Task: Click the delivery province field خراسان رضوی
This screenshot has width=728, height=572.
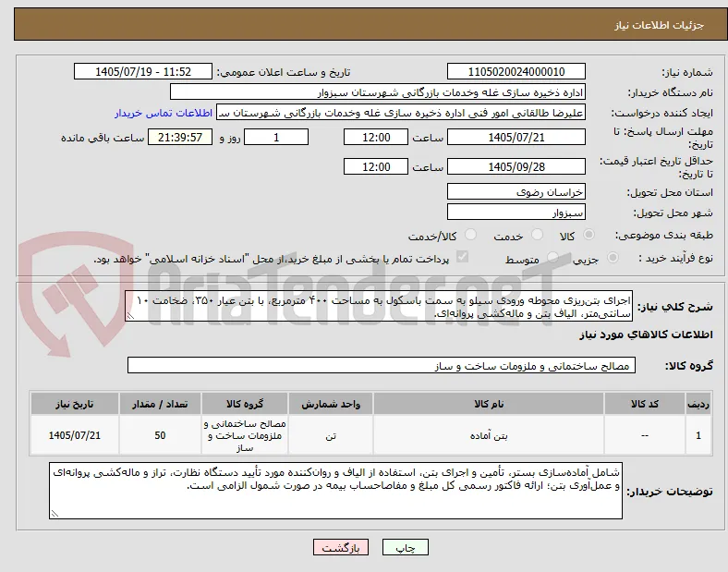Action: [x=516, y=192]
